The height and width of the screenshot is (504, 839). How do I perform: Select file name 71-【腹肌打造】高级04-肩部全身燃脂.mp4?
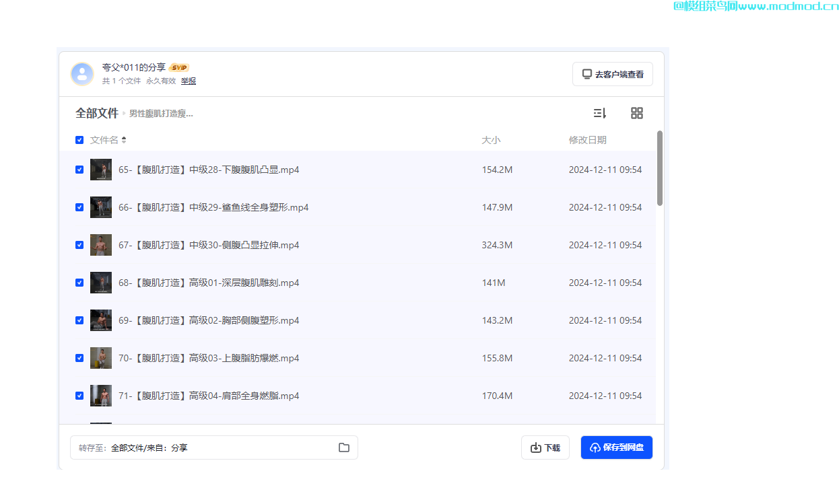click(209, 396)
